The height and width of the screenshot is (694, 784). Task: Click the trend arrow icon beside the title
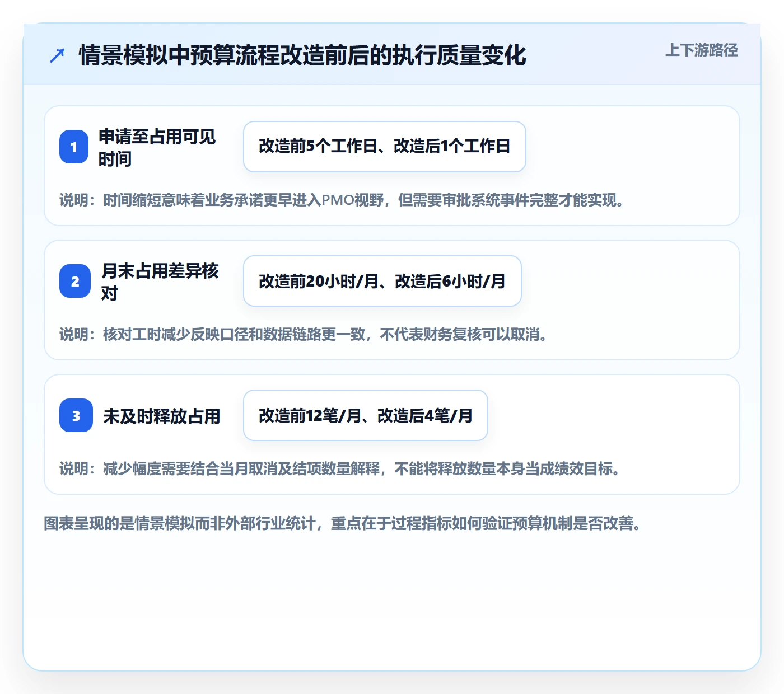click(57, 55)
